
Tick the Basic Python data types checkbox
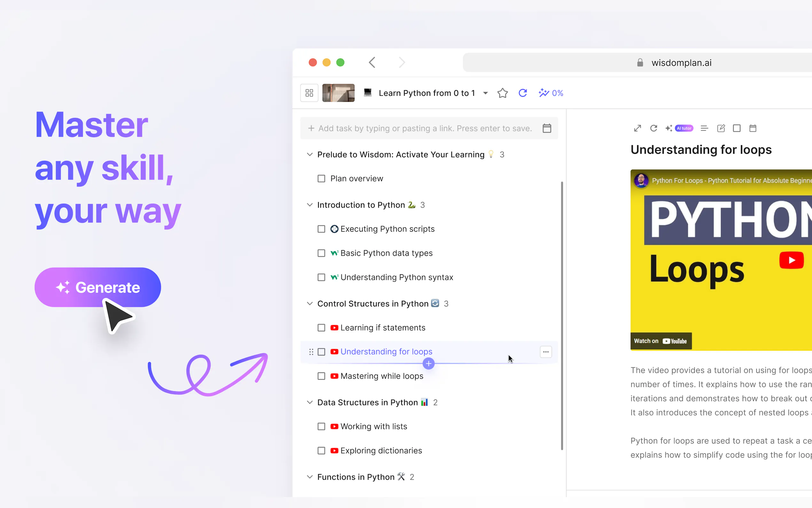click(321, 253)
